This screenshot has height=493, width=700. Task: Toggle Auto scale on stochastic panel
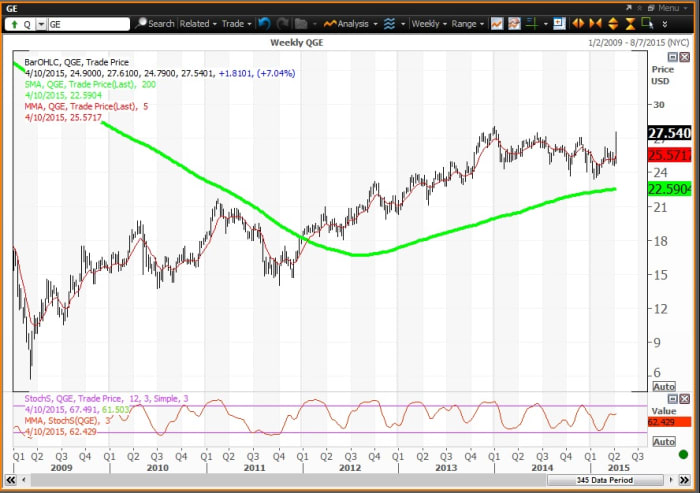(x=663, y=441)
